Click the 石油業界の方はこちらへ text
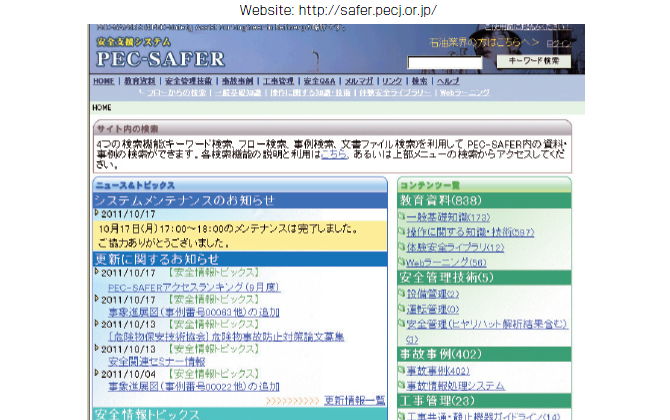 point(484,42)
